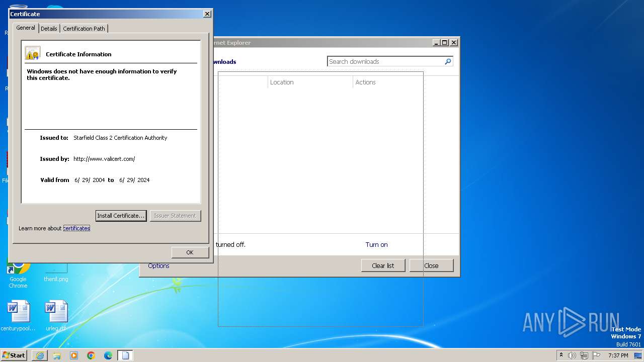Click the search magnifier icon in downloads

[x=448, y=61]
